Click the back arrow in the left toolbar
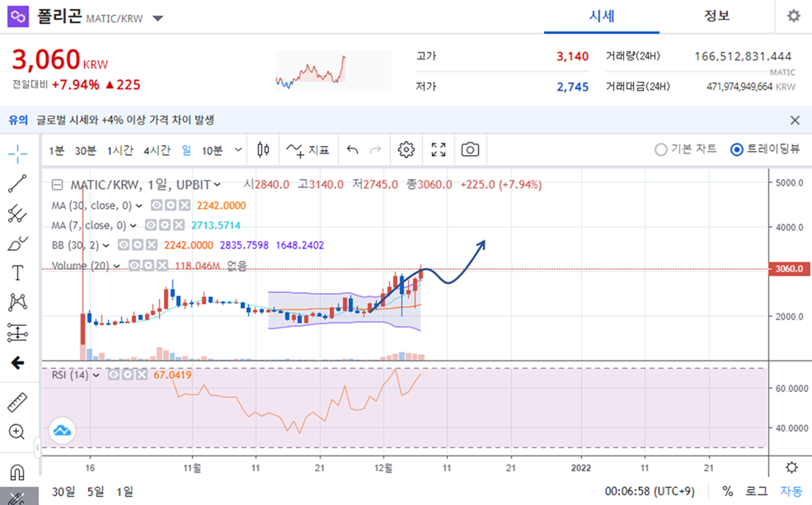The width and height of the screenshot is (812, 505). coord(17,362)
